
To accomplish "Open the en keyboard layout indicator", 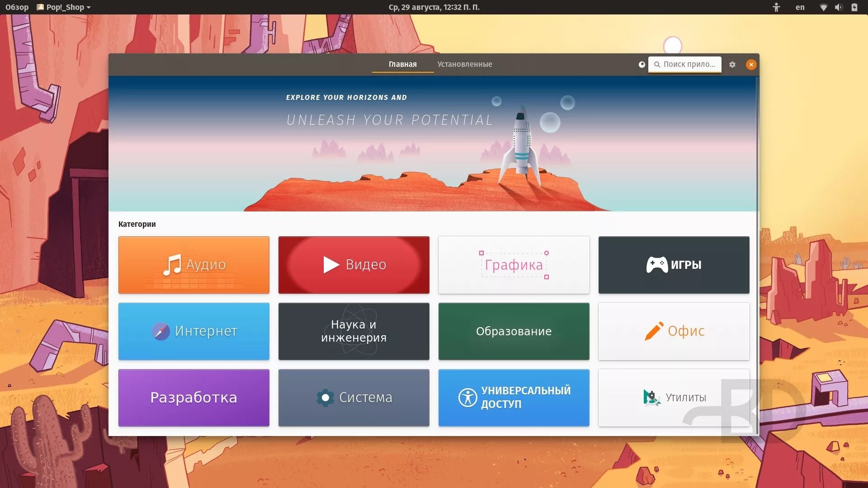I will [x=800, y=7].
